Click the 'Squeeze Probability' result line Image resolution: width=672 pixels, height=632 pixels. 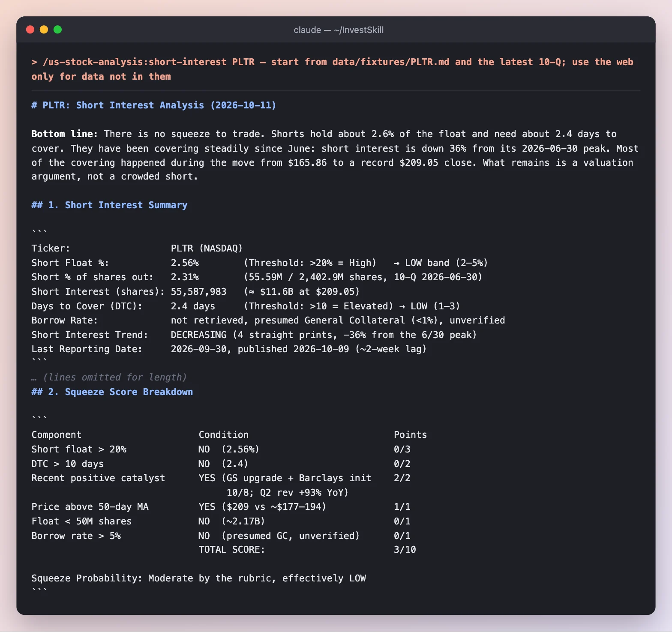[x=198, y=578]
